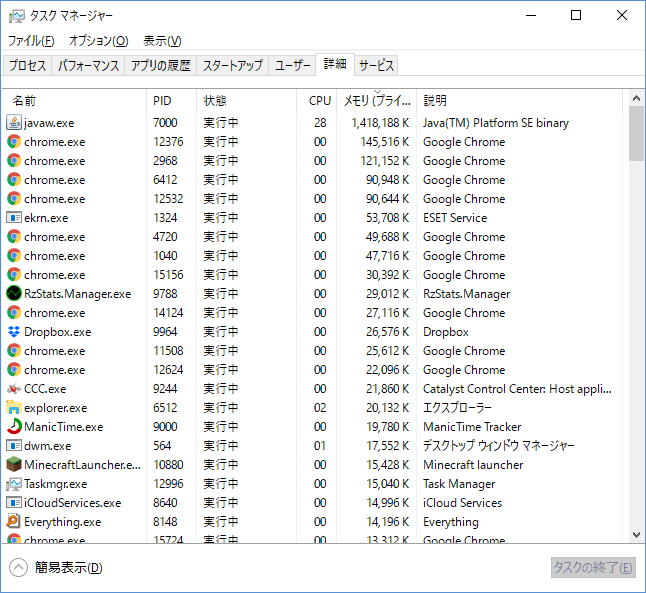Open the オプション(O) menu
The height and width of the screenshot is (593, 646).
(x=98, y=41)
